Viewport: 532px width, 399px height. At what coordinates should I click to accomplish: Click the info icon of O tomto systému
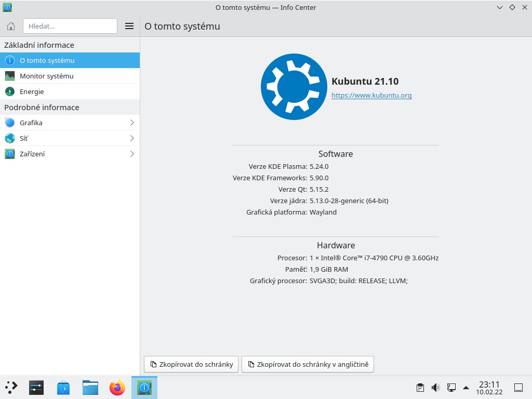tap(10, 60)
